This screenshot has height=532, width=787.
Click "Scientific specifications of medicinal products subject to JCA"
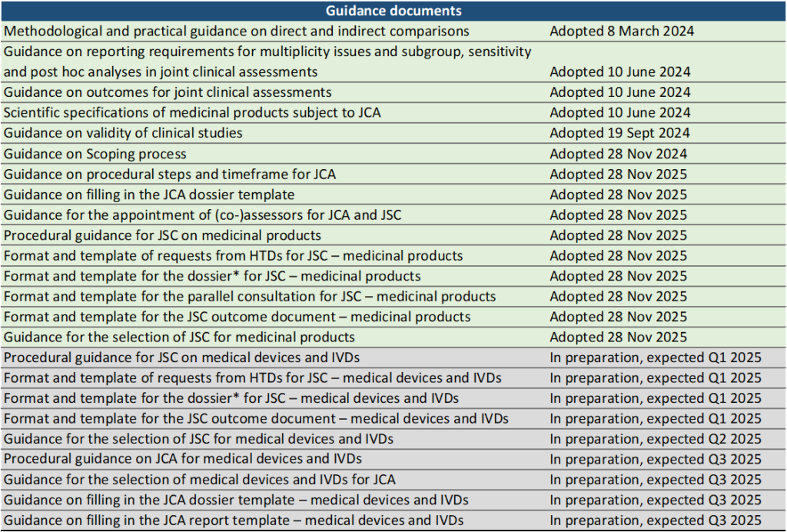click(x=192, y=112)
